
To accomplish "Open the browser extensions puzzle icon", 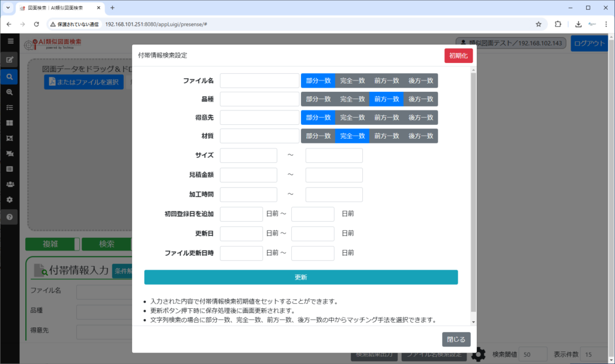I will click(x=558, y=24).
